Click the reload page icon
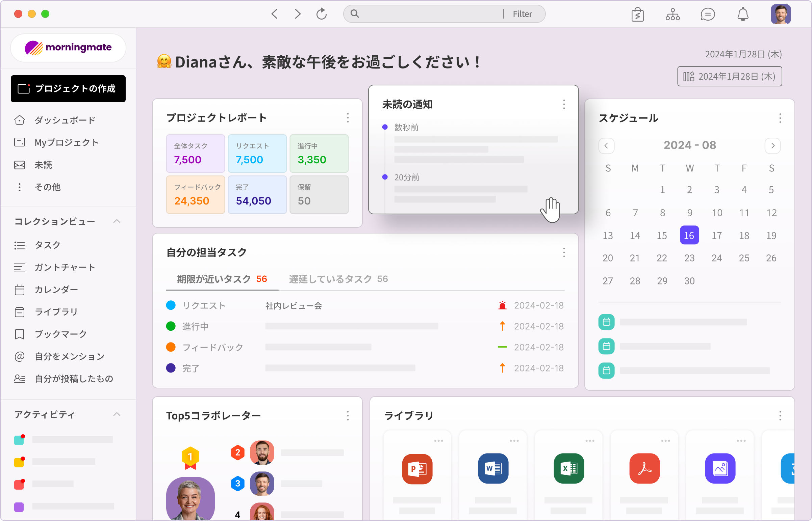Image resolution: width=812 pixels, height=521 pixels. tap(321, 14)
